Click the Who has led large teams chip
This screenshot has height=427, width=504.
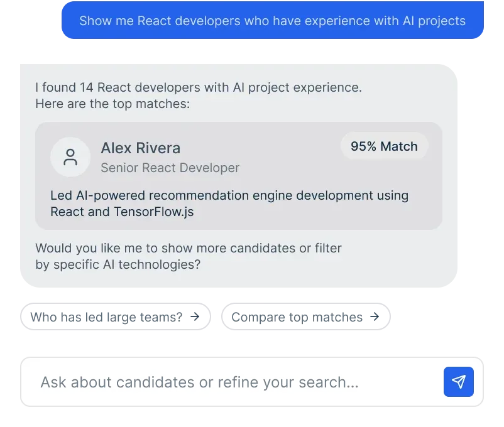click(116, 316)
